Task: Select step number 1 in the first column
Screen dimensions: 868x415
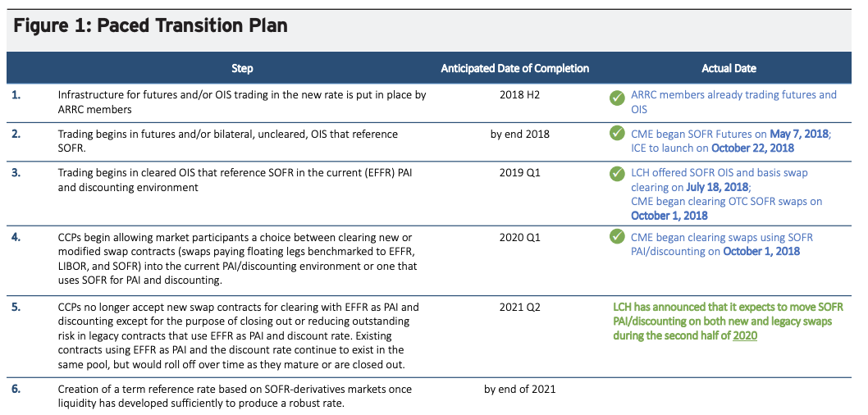Action: pos(16,95)
